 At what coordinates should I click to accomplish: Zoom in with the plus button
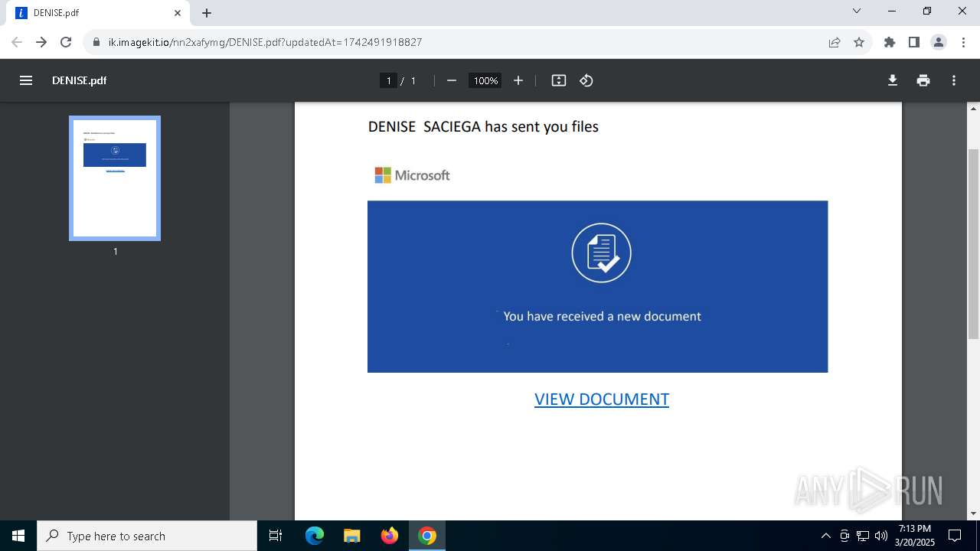518,80
